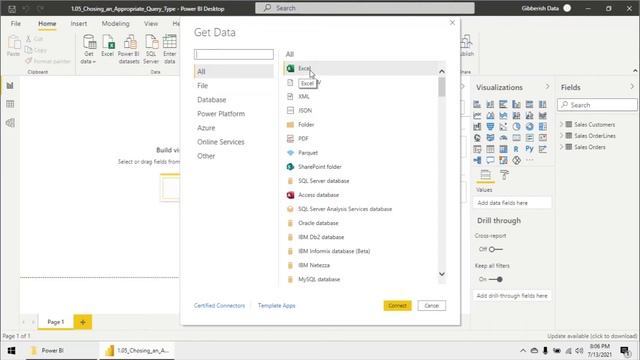Select the Online Services category
Viewport: 640px width, 360px height.
point(220,142)
